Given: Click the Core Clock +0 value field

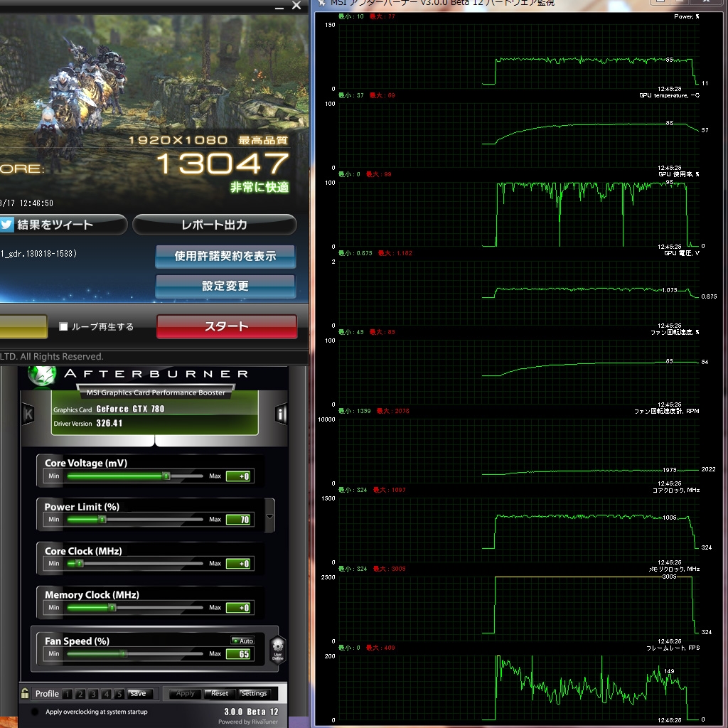Looking at the screenshot, I should (x=239, y=564).
